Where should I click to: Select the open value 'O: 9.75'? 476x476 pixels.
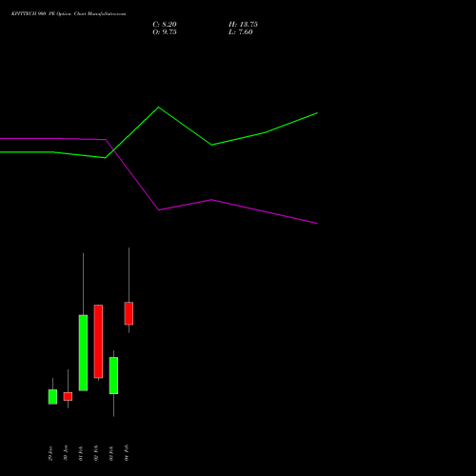(x=165, y=32)
